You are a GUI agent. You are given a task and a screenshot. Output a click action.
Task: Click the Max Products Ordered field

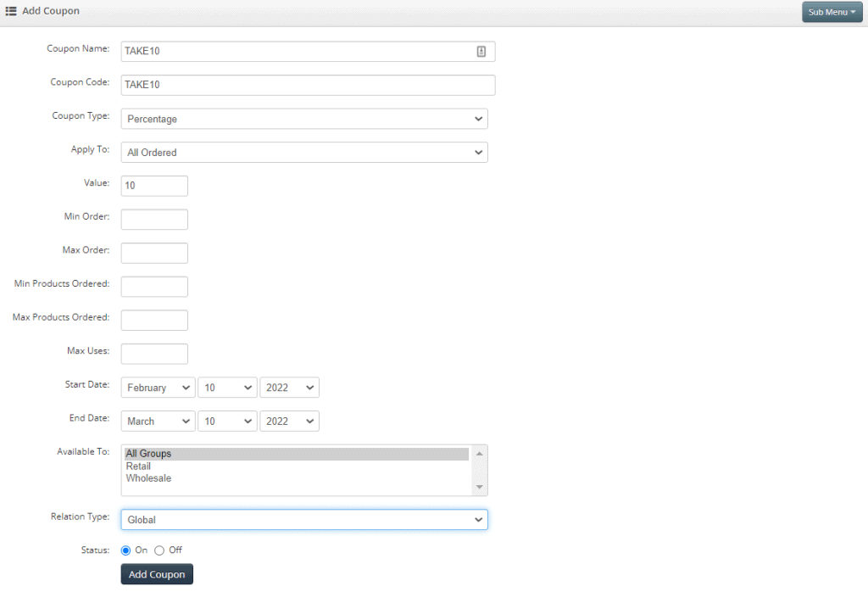click(154, 320)
